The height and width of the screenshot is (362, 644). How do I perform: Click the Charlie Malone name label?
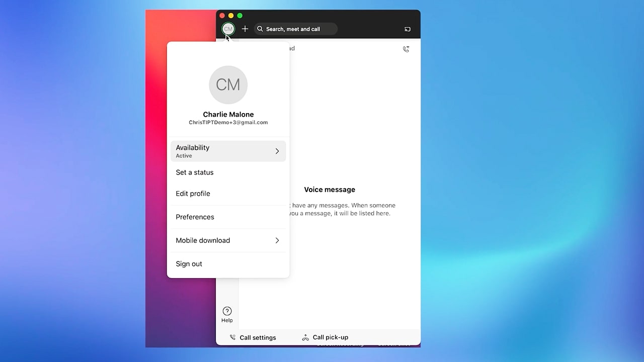click(x=228, y=114)
